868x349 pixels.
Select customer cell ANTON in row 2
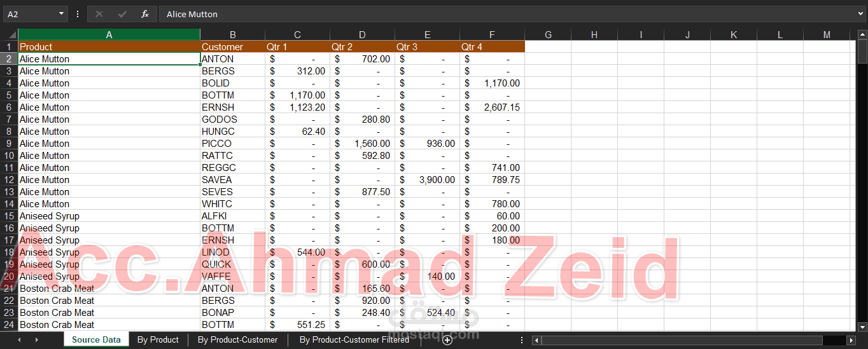pyautogui.click(x=233, y=59)
